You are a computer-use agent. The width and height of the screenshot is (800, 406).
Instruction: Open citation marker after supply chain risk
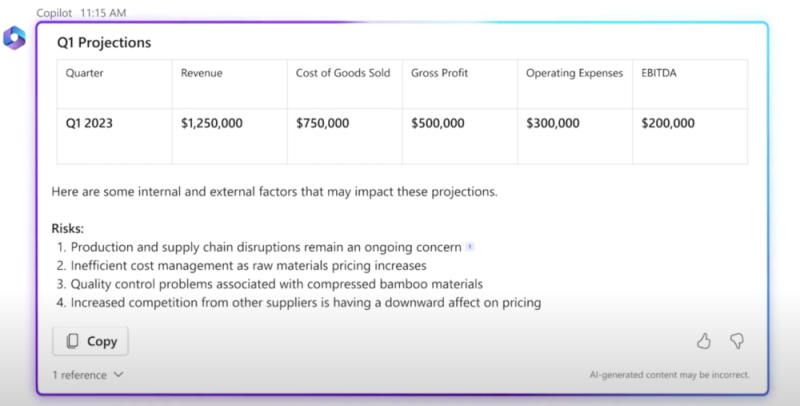tap(470, 247)
